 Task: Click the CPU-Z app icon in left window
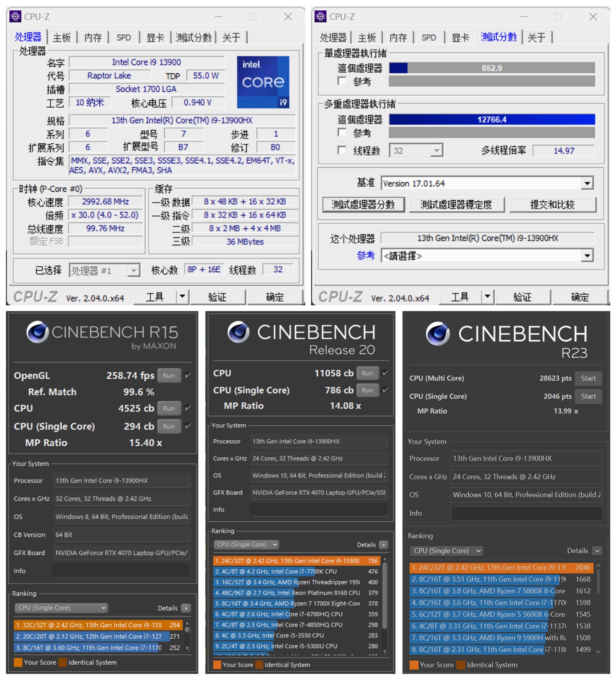(x=15, y=16)
